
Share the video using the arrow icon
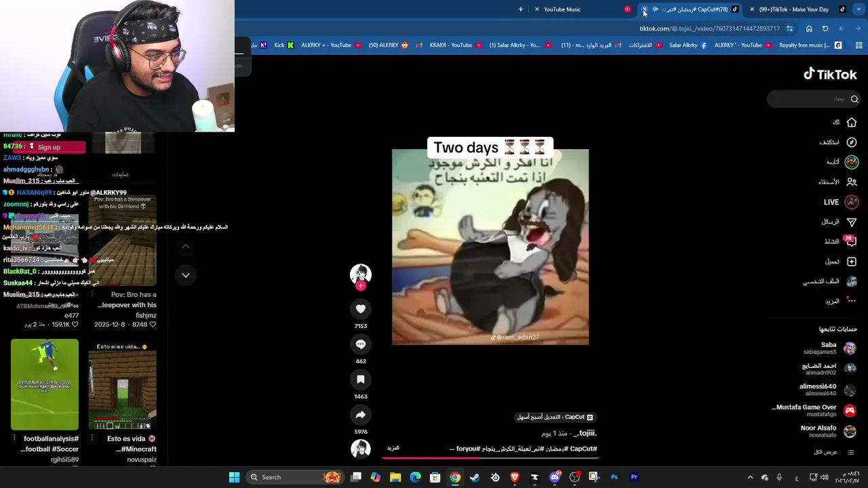[x=361, y=415]
